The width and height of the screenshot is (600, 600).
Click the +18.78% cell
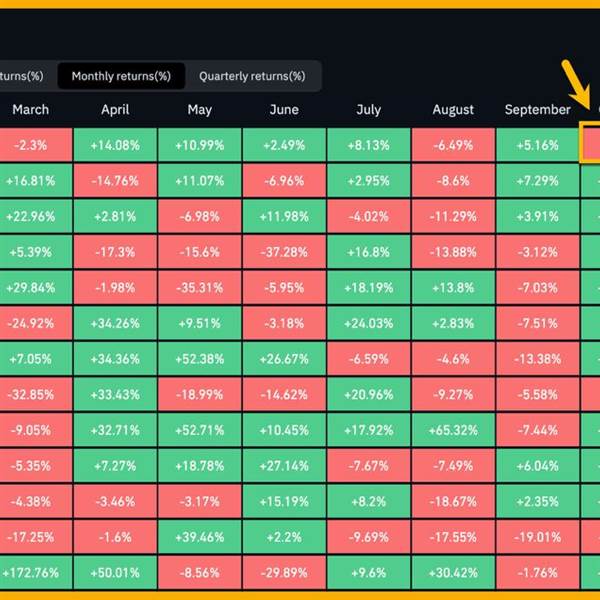coord(200,465)
